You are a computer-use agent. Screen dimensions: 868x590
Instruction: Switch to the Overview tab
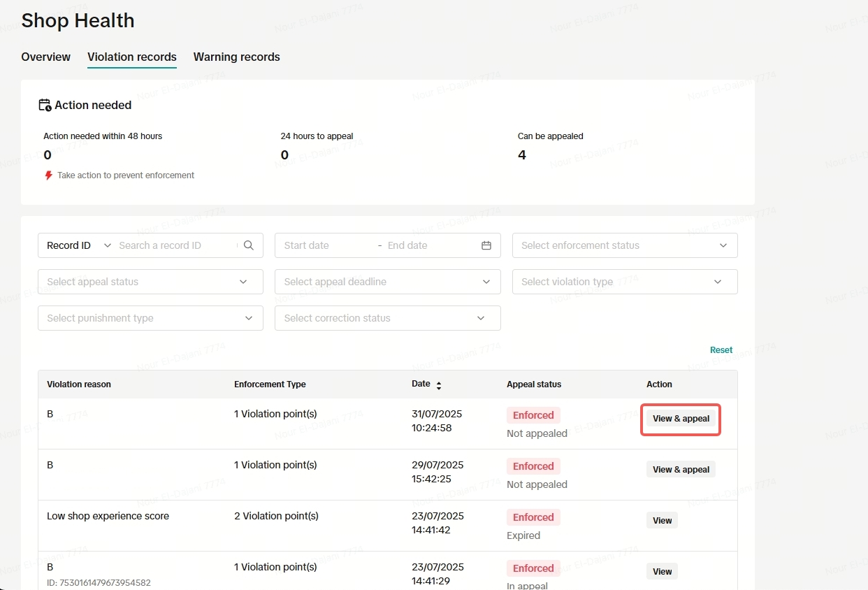coord(46,57)
